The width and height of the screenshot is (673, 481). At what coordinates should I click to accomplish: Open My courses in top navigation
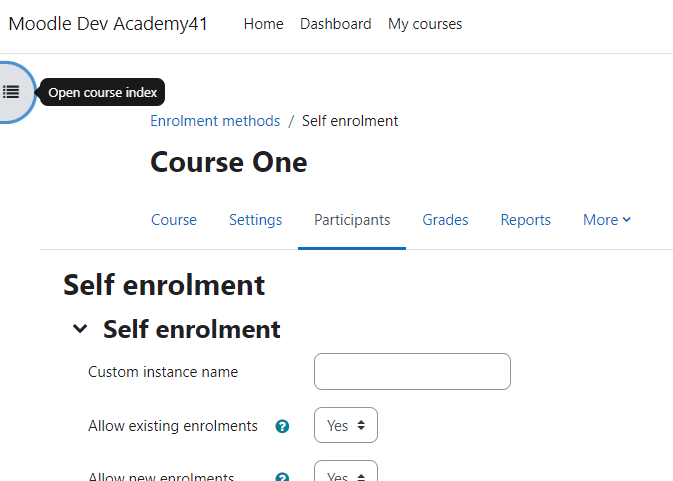coord(425,24)
